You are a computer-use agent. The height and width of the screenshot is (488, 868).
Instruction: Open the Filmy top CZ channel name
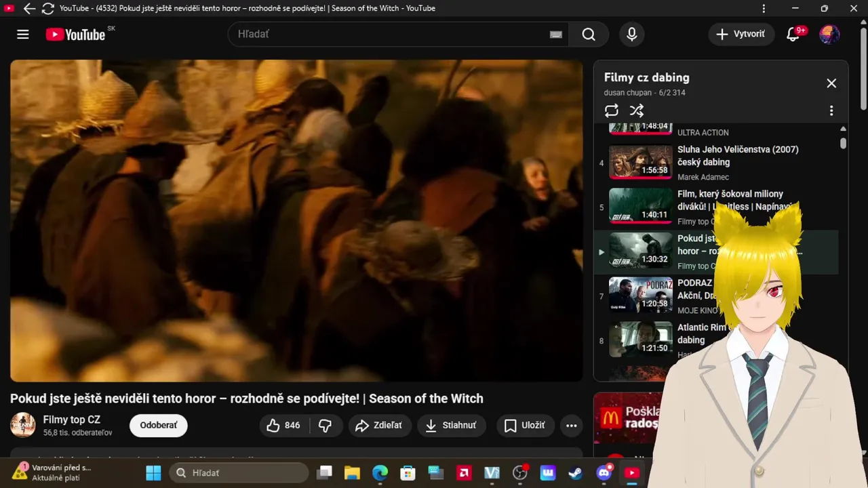pos(72,420)
